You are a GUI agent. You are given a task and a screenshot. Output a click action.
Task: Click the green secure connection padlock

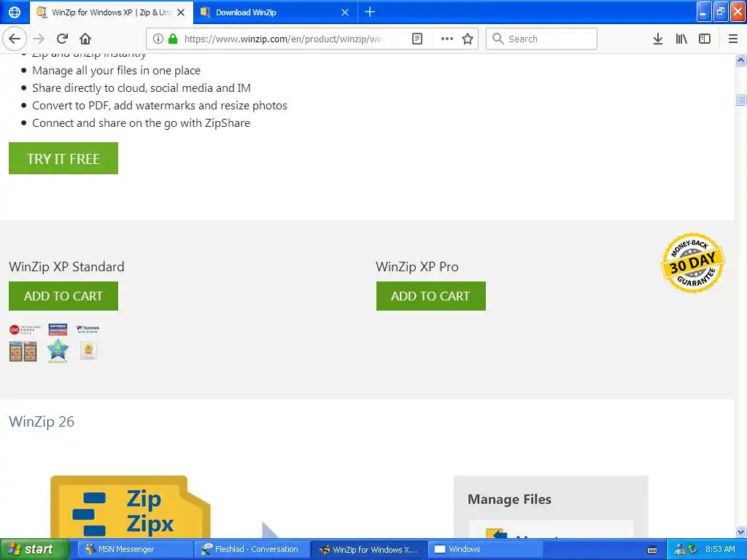coord(172,39)
